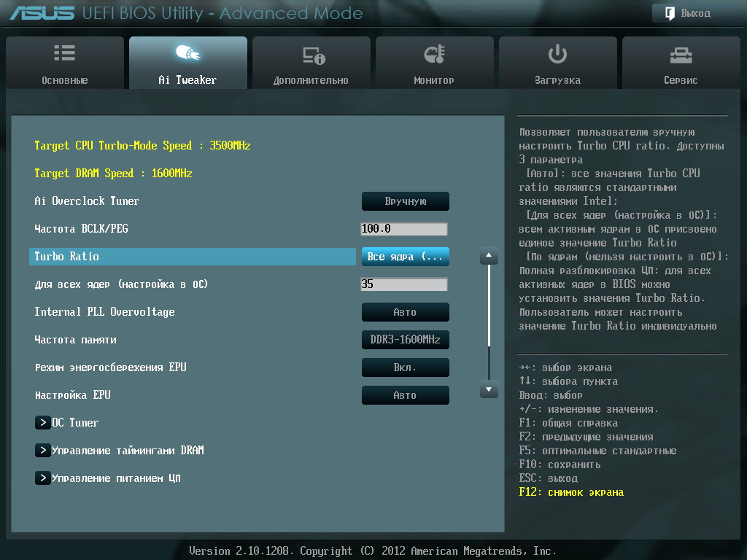Expand Управление питанием ЦП submenu
The width and height of the screenshot is (747, 560).
click(108, 478)
